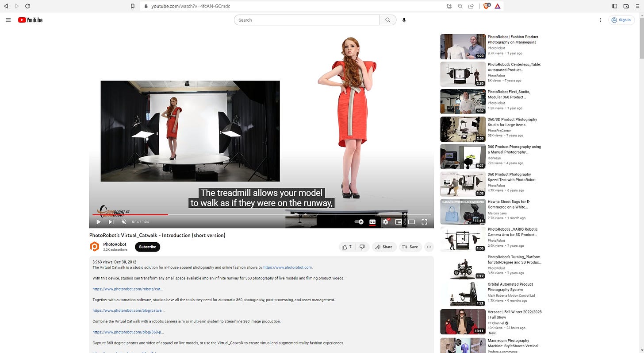644x353 pixels.
Task: Open FF Channel name
Action: pyautogui.click(x=496, y=323)
